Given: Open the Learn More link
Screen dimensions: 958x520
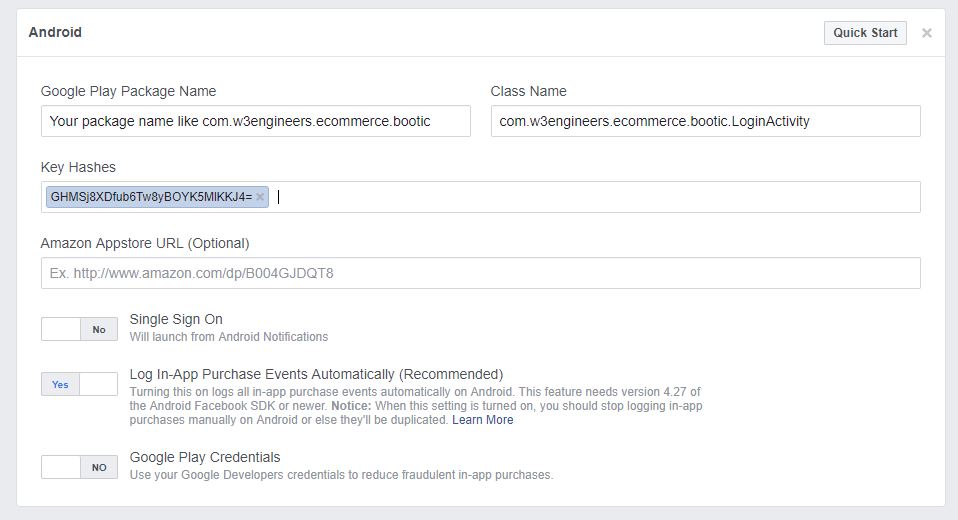Looking at the screenshot, I should (x=482, y=420).
